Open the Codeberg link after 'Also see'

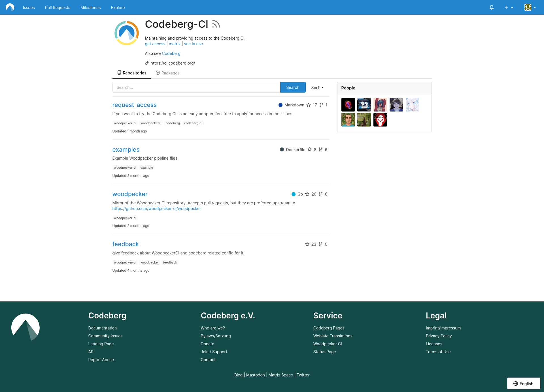click(x=171, y=53)
